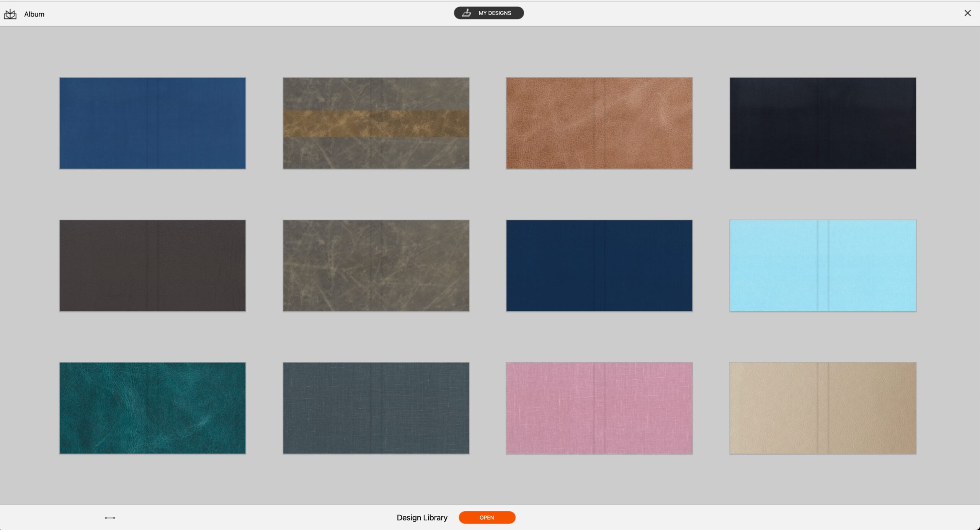Choose the slate gray linen cover
The height and width of the screenshot is (530, 980).
click(x=376, y=408)
